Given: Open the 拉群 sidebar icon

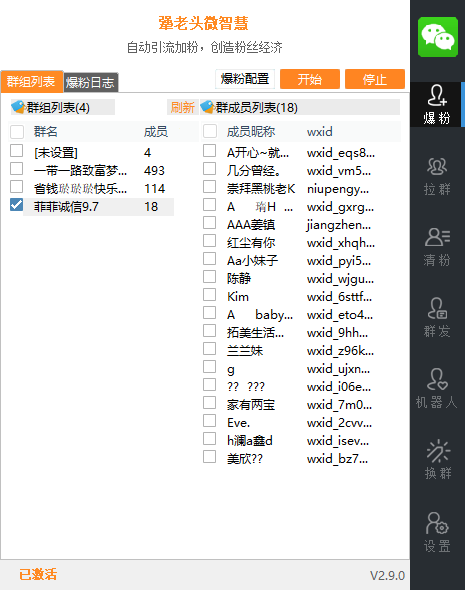Looking at the screenshot, I should [x=437, y=176].
